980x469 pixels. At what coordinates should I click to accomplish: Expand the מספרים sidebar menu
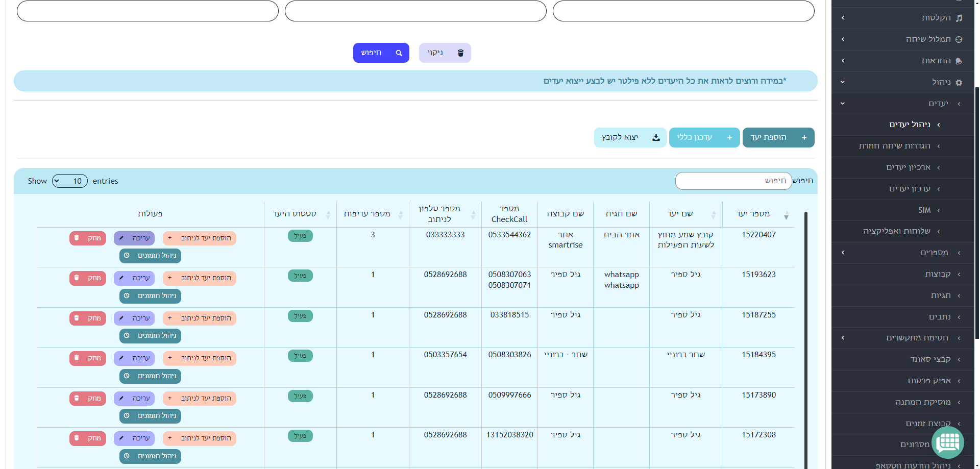902,253
